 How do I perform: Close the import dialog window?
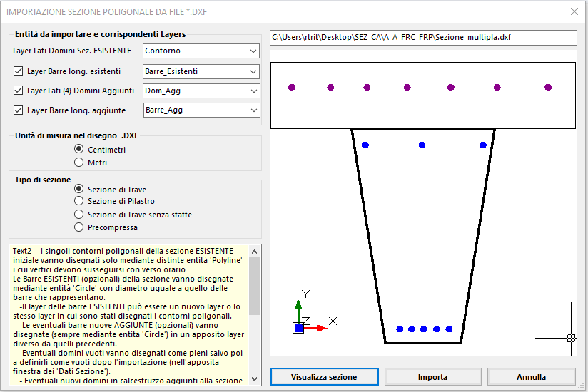[x=574, y=11]
